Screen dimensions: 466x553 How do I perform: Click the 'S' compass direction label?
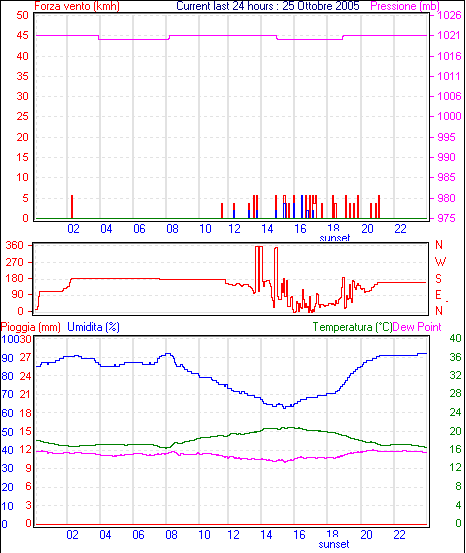(438, 279)
